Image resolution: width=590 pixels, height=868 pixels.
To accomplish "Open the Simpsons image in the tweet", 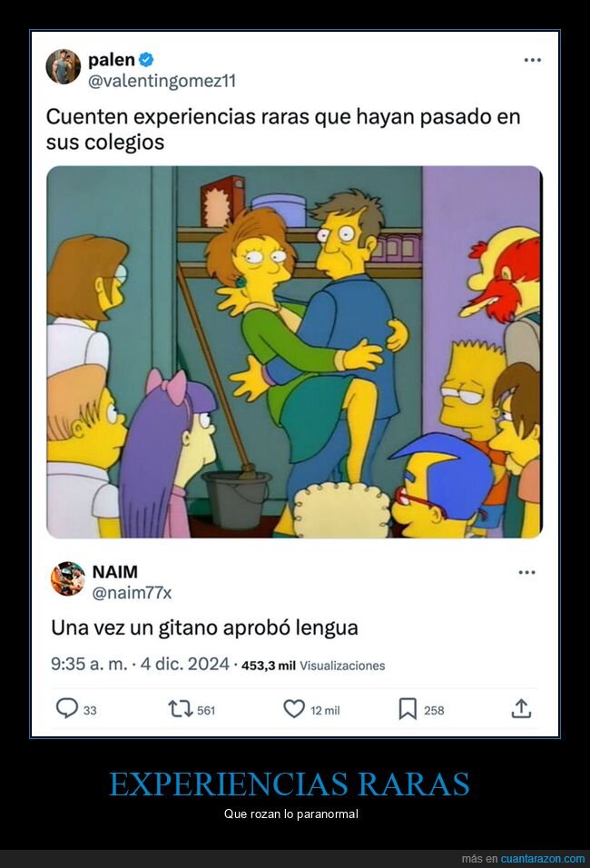I will click(x=294, y=352).
